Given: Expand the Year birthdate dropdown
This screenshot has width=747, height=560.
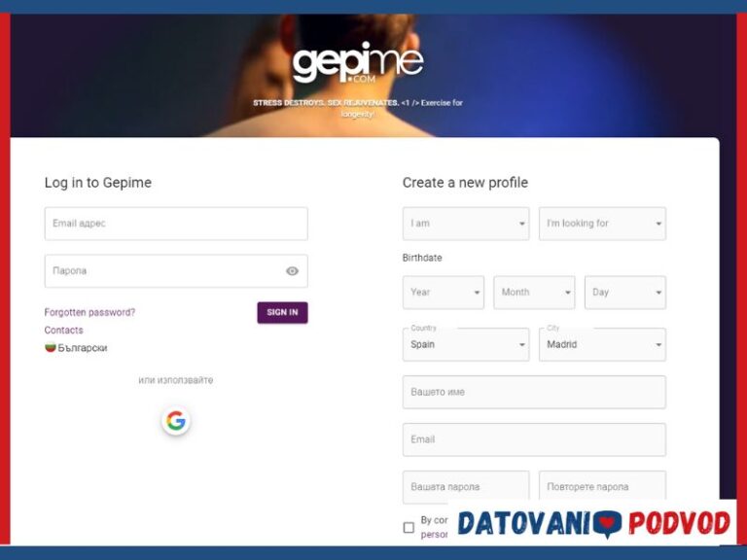Looking at the screenshot, I should coord(444,293).
